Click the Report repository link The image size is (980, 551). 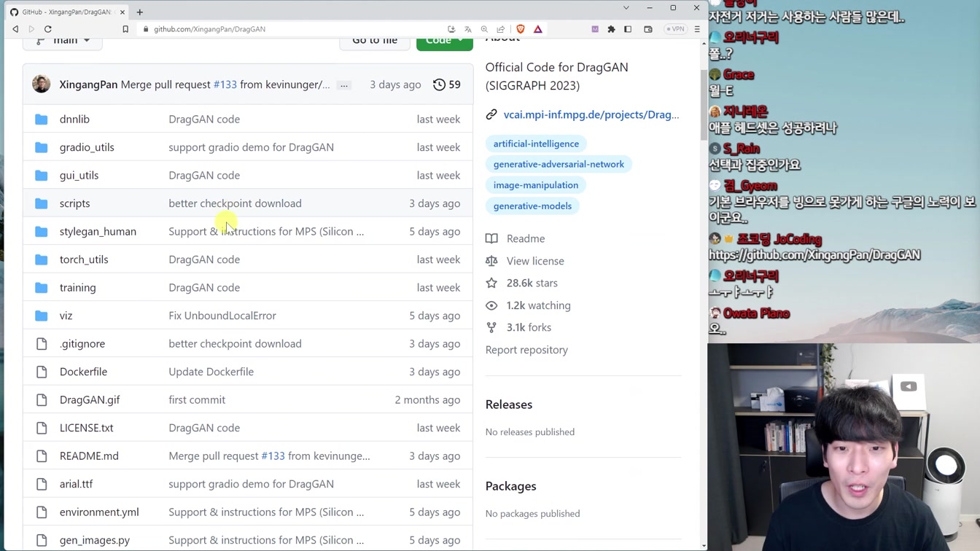coord(526,350)
